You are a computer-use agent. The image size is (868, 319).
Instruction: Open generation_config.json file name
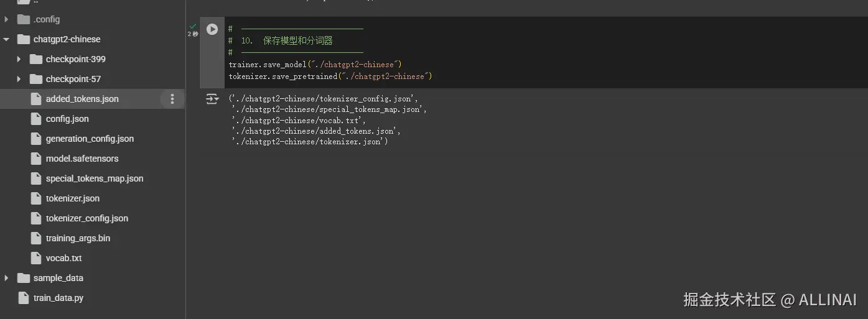pos(90,139)
